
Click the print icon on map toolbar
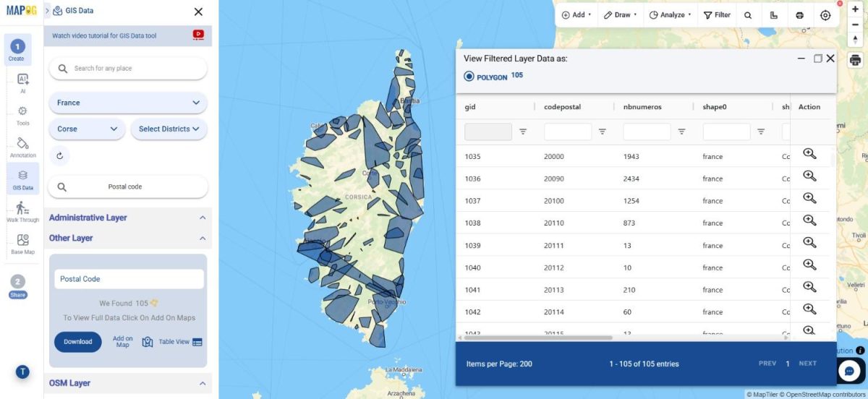pyautogui.click(x=799, y=14)
